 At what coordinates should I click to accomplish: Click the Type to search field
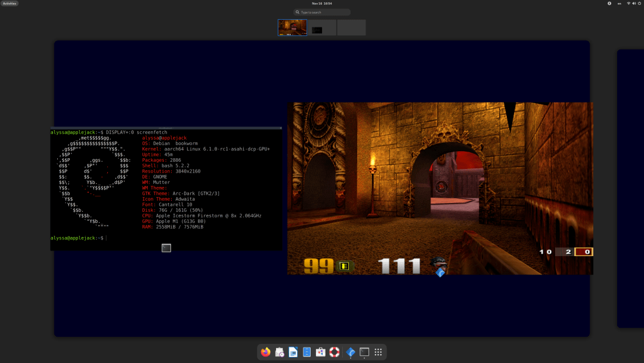pos(322,12)
